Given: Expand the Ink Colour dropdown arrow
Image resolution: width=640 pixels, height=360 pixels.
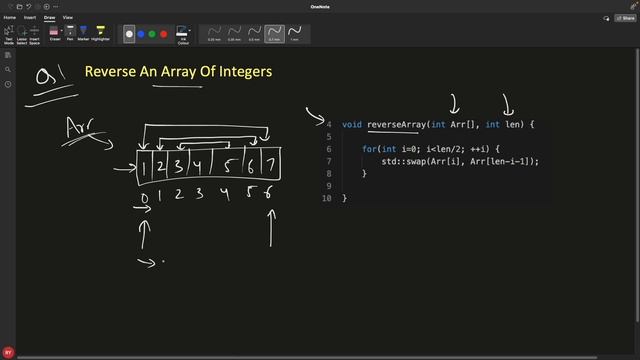Looking at the screenshot, I should (190, 31).
